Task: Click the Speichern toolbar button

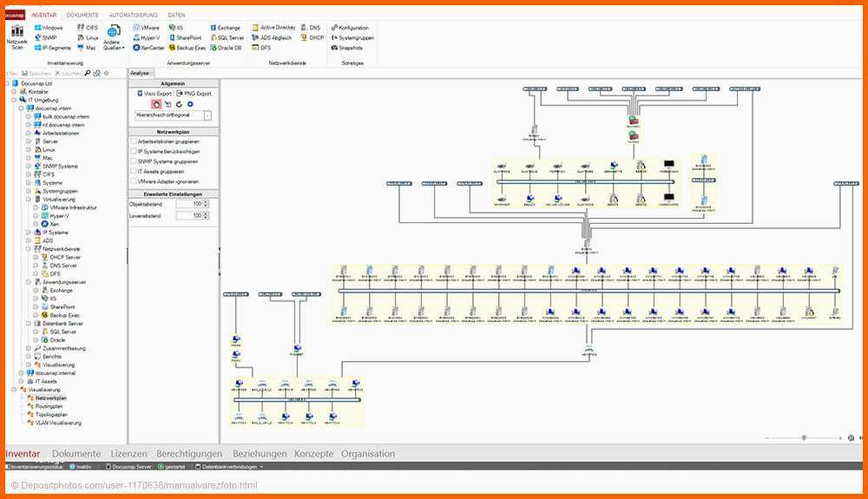Action: tap(36, 73)
